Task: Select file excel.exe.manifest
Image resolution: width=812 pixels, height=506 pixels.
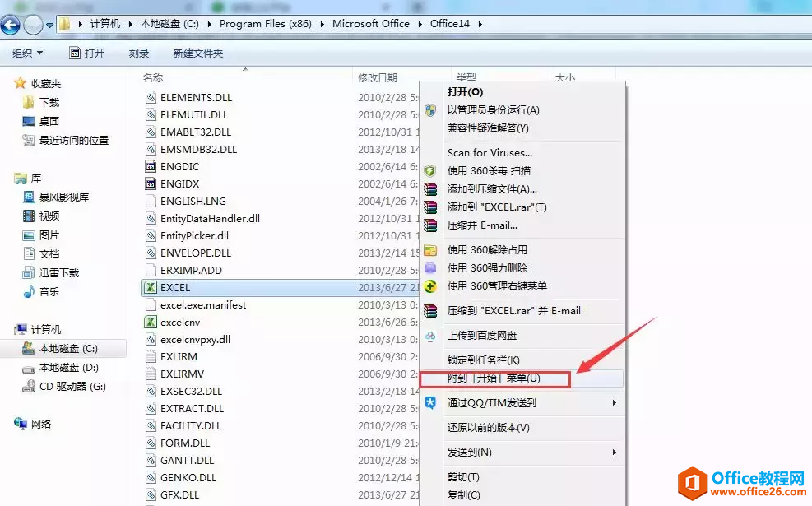Action: pyautogui.click(x=203, y=305)
